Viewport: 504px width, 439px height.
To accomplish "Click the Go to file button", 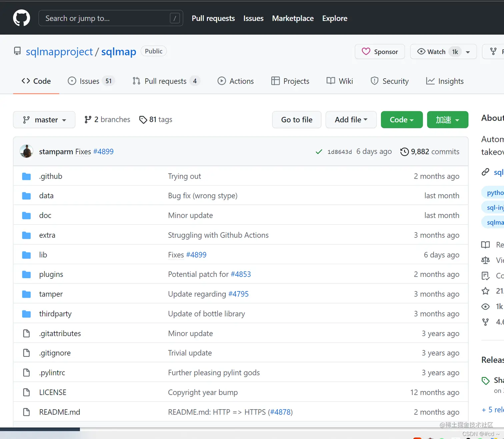I will [297, 120].
